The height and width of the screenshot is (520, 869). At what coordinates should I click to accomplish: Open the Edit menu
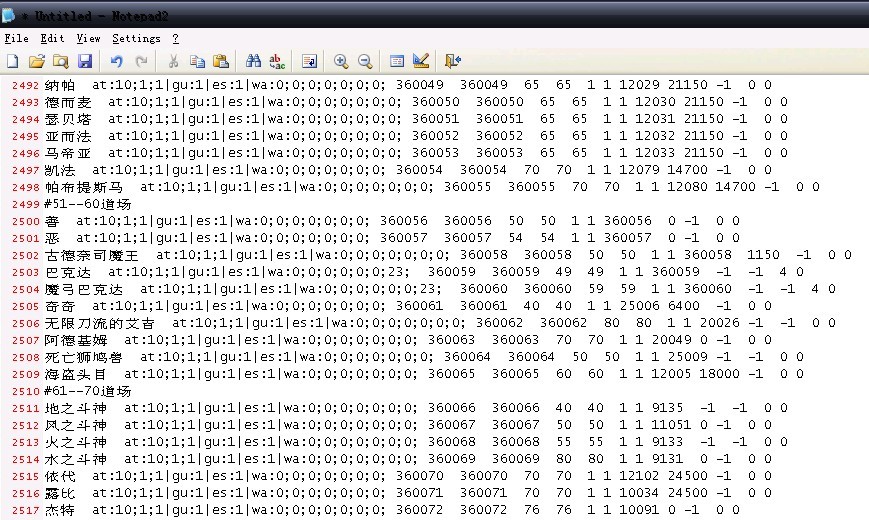click(x=52, y=38)
